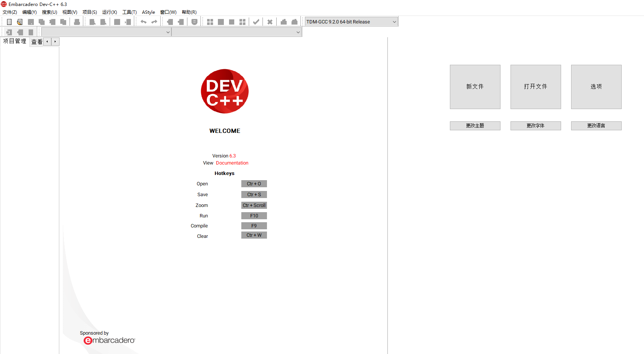This screenshot has height=354, width=644.
Task: Click the grayed-out Print icon
Action: tap(77, 22)
